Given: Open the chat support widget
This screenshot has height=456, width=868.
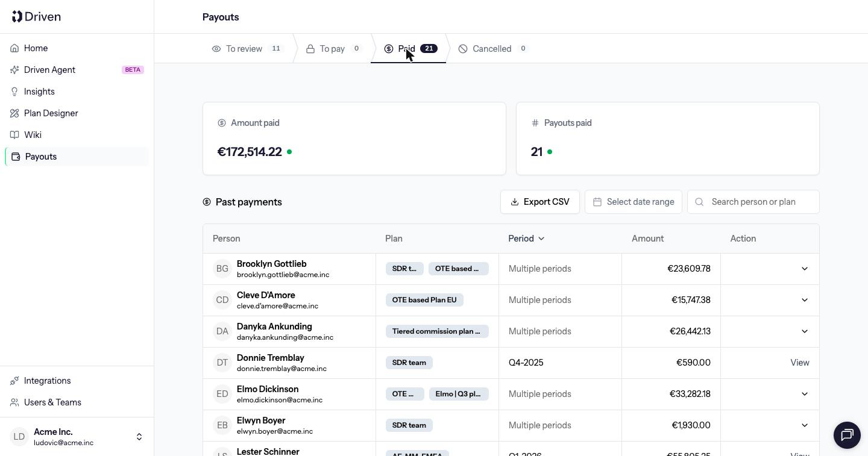Looking at the screenshot, I should pyautogui.click(x=847, y=434).
